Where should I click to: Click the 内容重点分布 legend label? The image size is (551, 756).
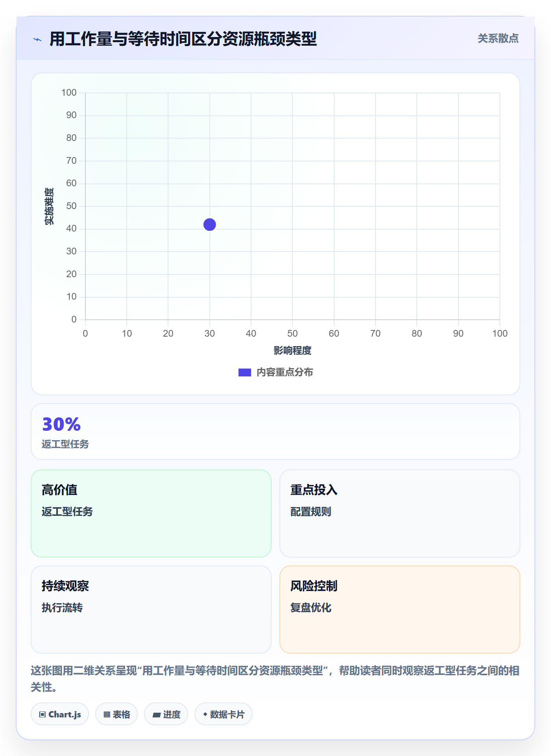[285, 372]
